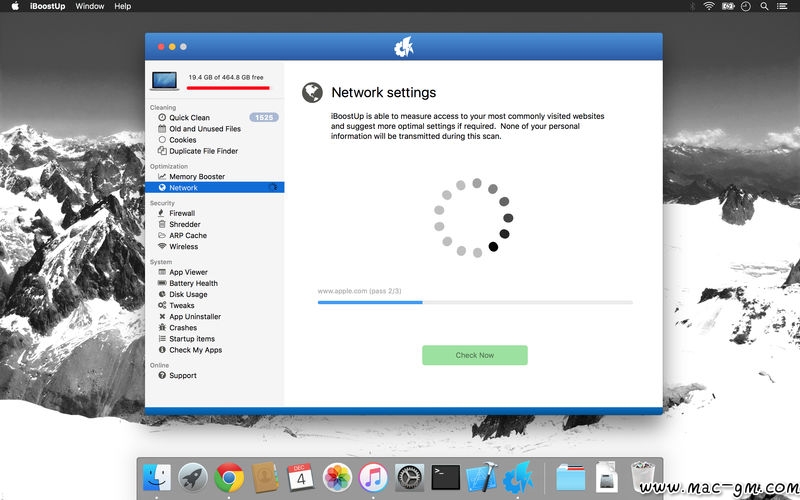The width and height of the screenshot is (800, 500).
Task: Open Finder from the Dock
Action: coord(157,478)
